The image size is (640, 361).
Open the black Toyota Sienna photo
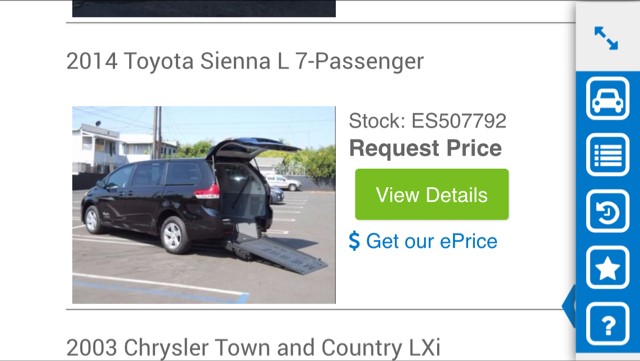click(204, 205)
